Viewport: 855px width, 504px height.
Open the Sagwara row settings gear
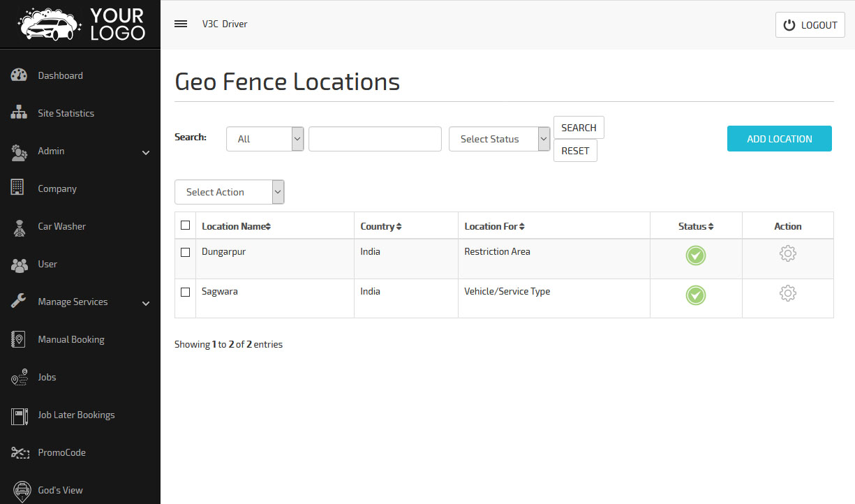pos(788,293)
